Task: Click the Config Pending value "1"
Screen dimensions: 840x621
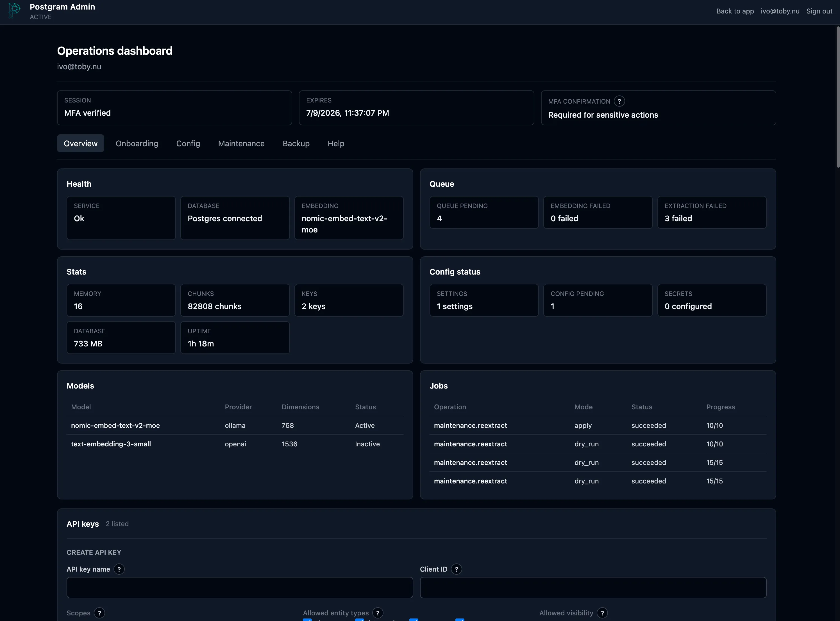Action: coord(552,306)
